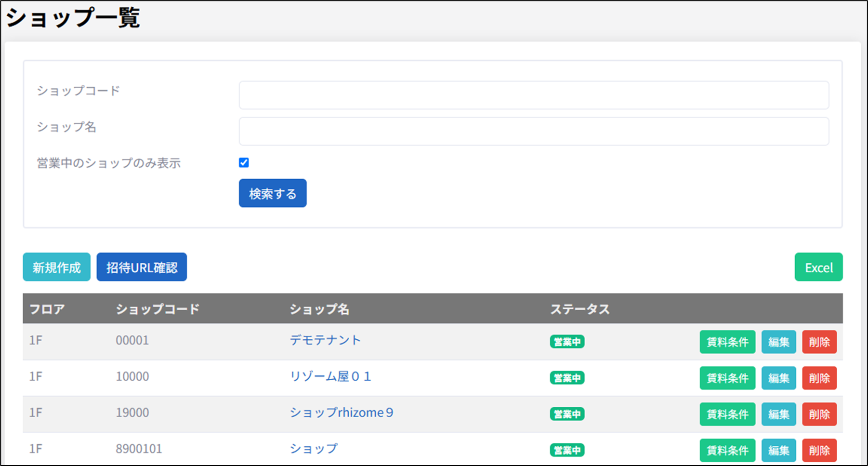This screenshot has width=868, height=466.
Task: Open the ショップ link for code 8900101
Action: coord(314,449)
